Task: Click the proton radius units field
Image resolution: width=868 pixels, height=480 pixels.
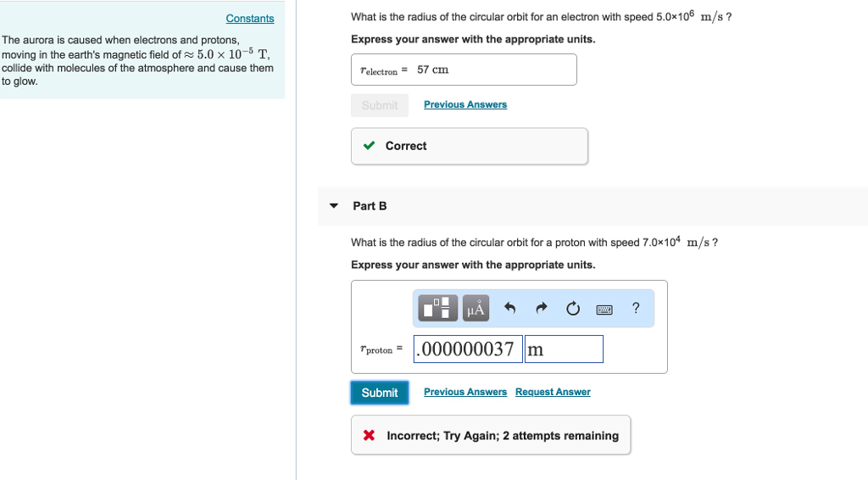Action: click(x=564, y=349)
